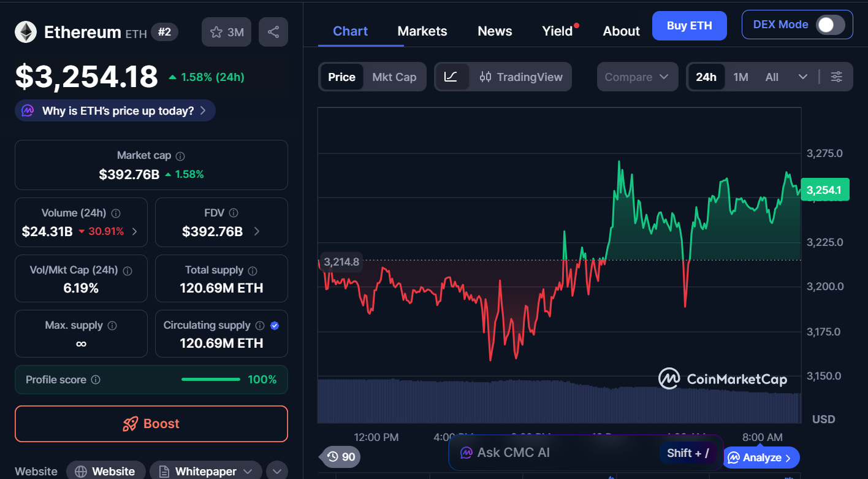Image resolution: width=868 pixels, height=479 pixels.
Task: Click Profile score info icon
Action: coord(96,380)
